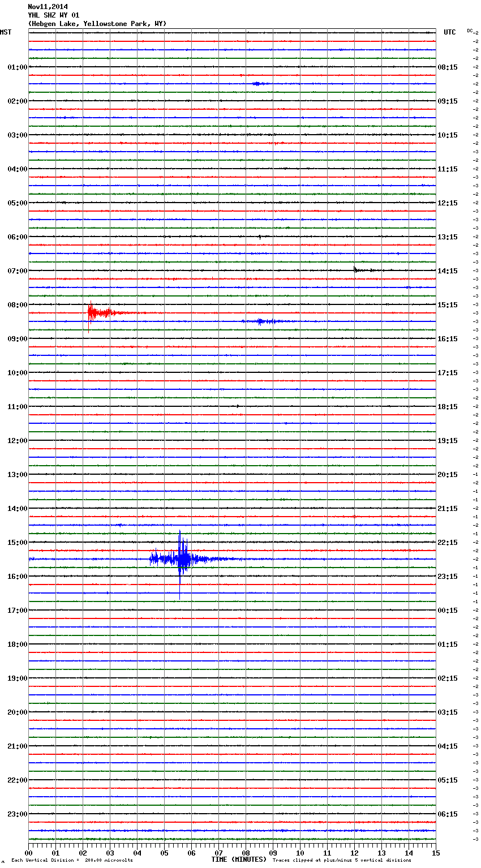Click the Each Vertical Division 200.00 microvolts note
The image size is (481, 868).
[x=72, y=861]
